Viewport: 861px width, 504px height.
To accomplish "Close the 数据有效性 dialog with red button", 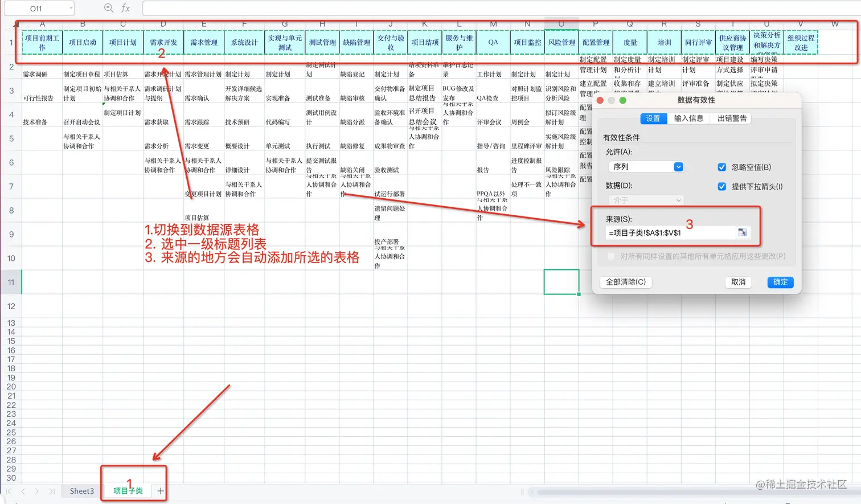I will click(x=600, y=100).
